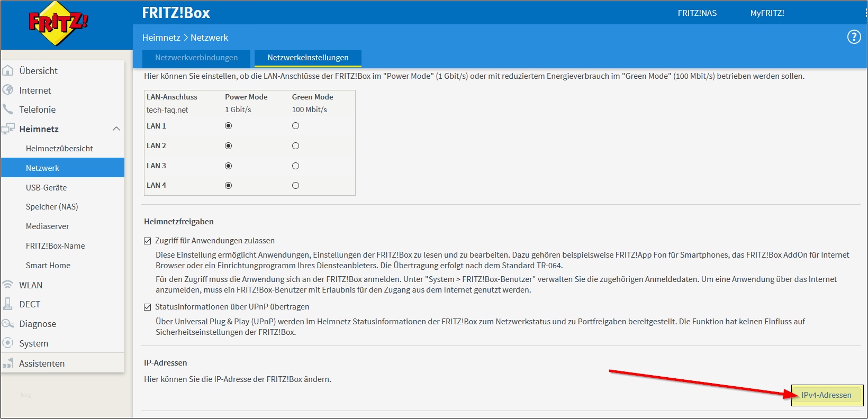This screenshot has width=868, height=419.
Task: Open the FRITZ!NAS link
Action: click(x=697, y=13)
